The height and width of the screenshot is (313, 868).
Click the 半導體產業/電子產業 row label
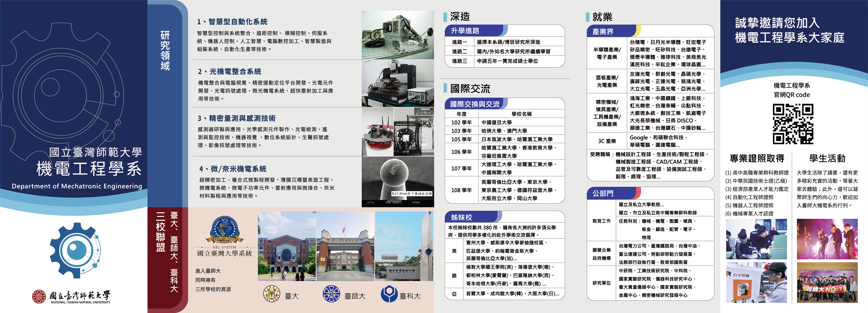coord(607,53)
